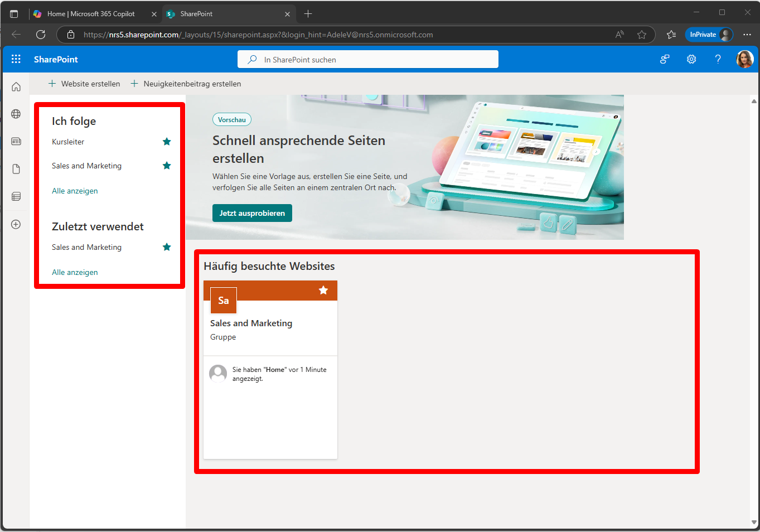
Task: Click Website erstellen command
Action: click(84, 84)
